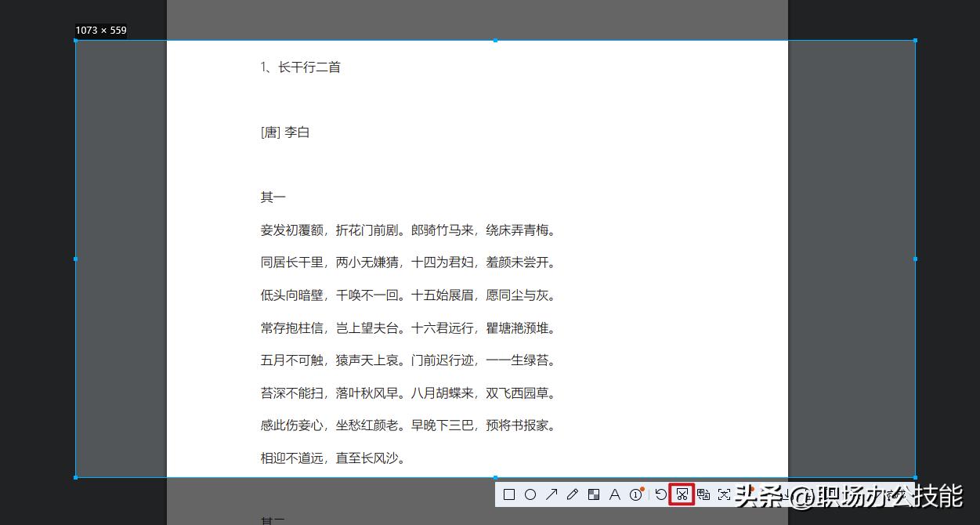Screen dimensions: 980x525
Task: Click the orange dot badge on counter tool
Action: [642, 488]
